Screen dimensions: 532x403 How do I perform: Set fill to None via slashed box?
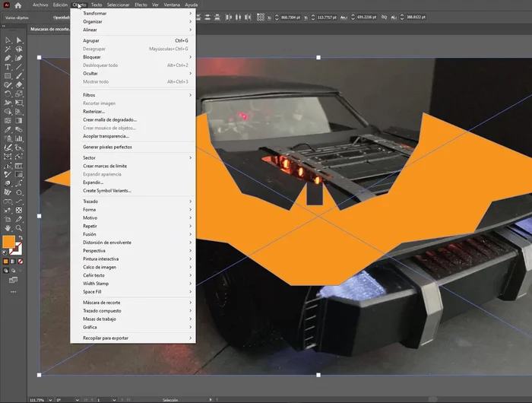point(20,261)
